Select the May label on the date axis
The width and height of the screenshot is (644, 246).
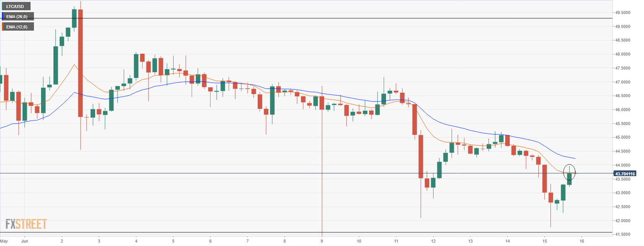4,241
